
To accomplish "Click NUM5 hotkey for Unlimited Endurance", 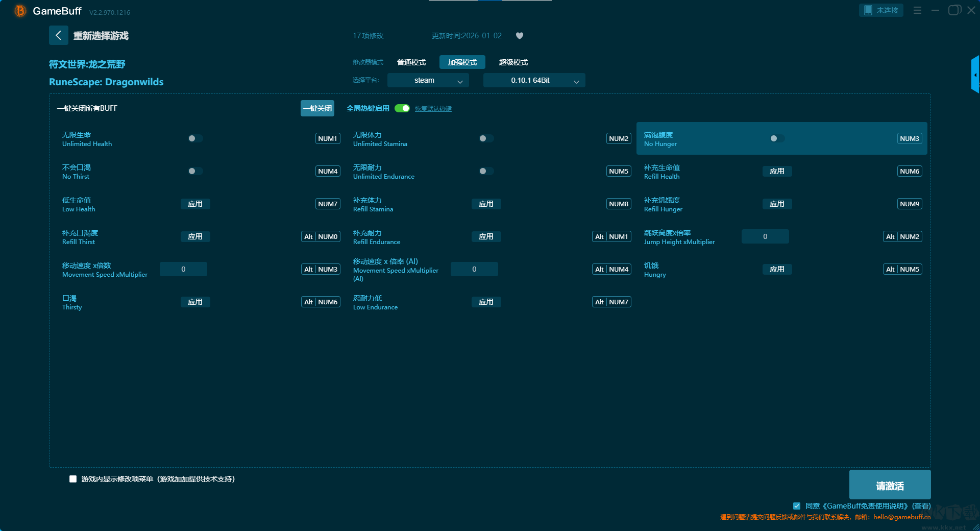I will tap(619, 171).
